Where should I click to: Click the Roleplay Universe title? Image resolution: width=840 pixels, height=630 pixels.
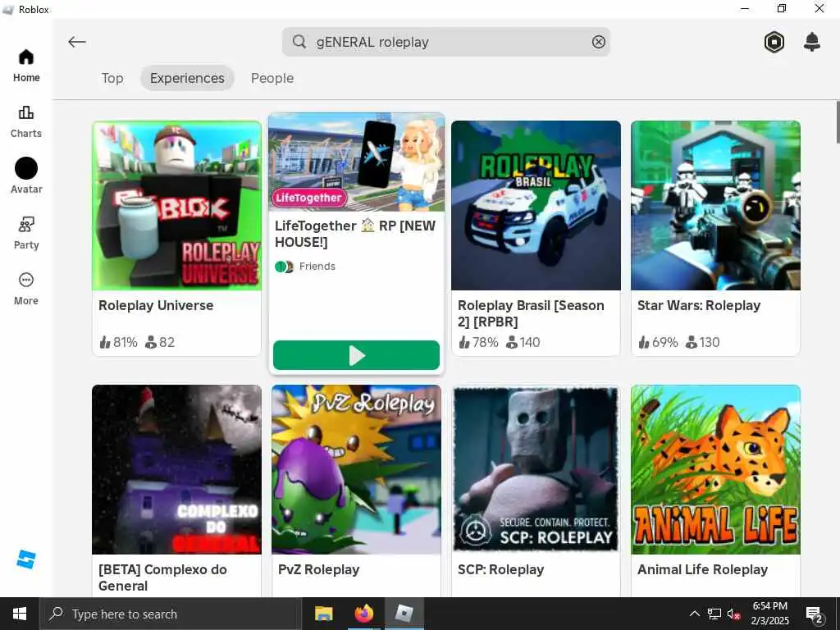click(x=156, y=305)
